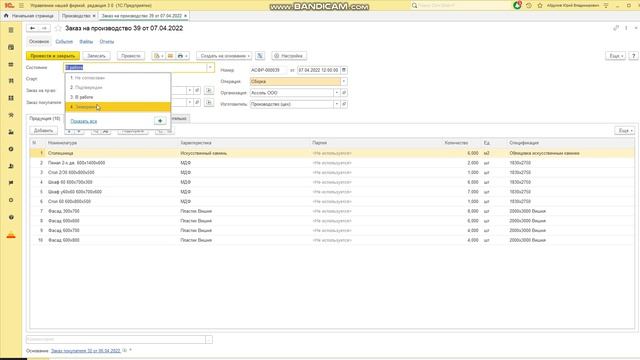This screenshot has width=640, height=360.
Task: Open the table's Ещё menu
Action: click(625, 130)
